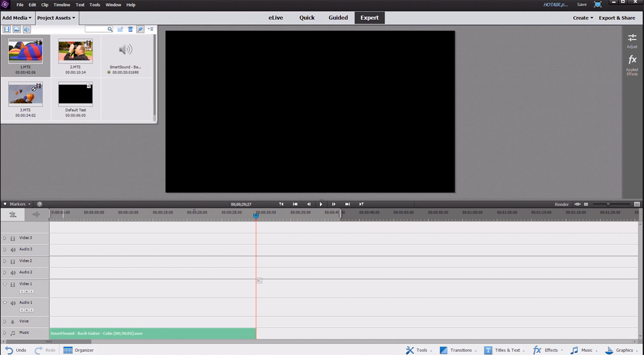Toggle the audio files filter in Project Assets
The image size is (644, 355).
(x=27, y=29)
